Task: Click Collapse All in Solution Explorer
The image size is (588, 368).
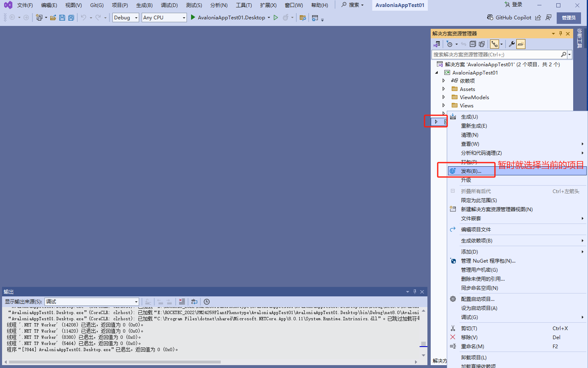Action: click(473, 44)
